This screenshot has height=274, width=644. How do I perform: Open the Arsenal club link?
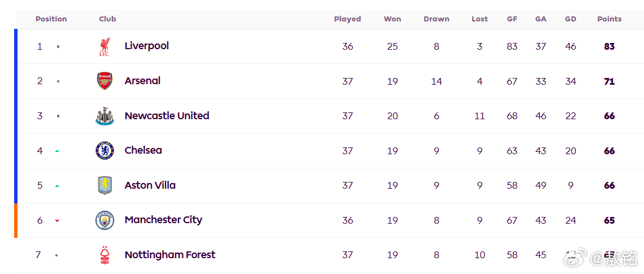point(142,81)
